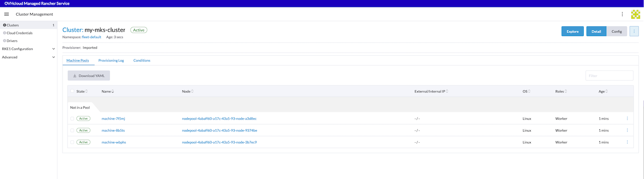Viewport: 644px width, 179px height.
Task: Click the Drivers sidebar icon
Action: (x=5, y=40)
